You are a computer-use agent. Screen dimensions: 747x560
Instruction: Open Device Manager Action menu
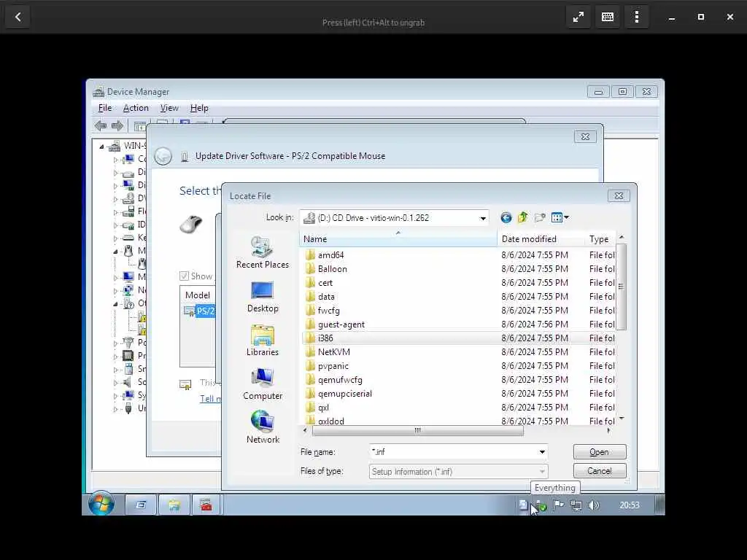tap(136, 108)
